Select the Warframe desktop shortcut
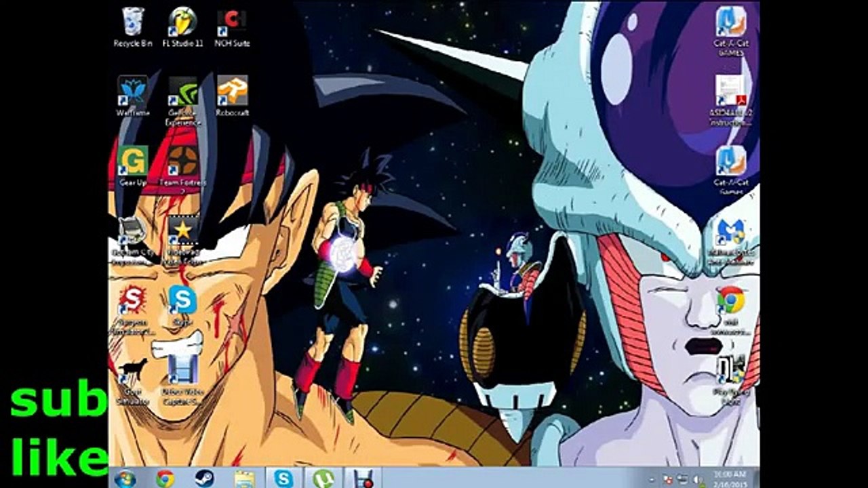 tap(133, 96)
